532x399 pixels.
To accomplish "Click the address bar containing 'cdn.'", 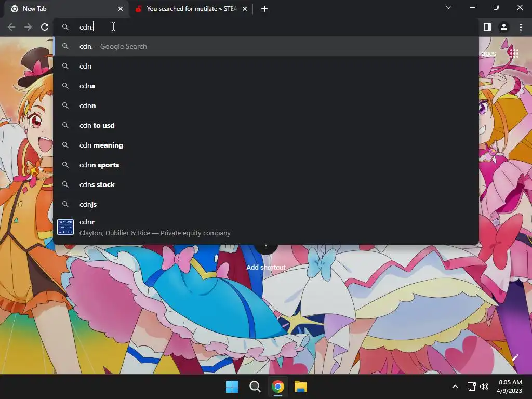I will [265, 27].
